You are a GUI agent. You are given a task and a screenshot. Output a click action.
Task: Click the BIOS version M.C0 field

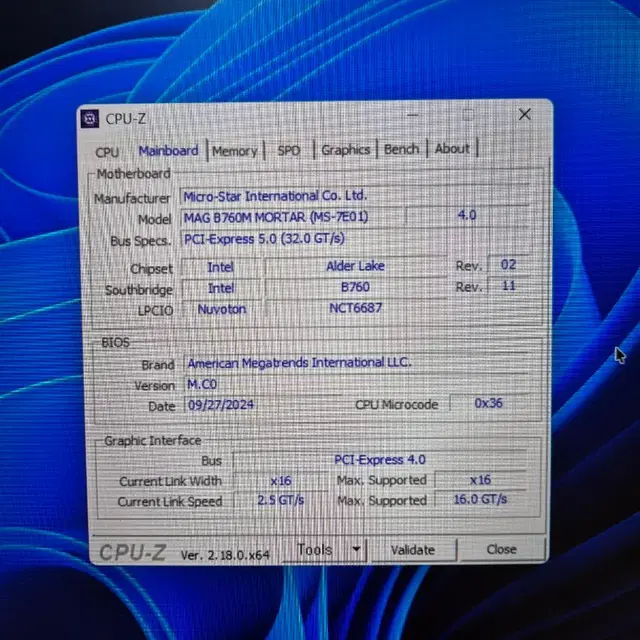point(357,384)
